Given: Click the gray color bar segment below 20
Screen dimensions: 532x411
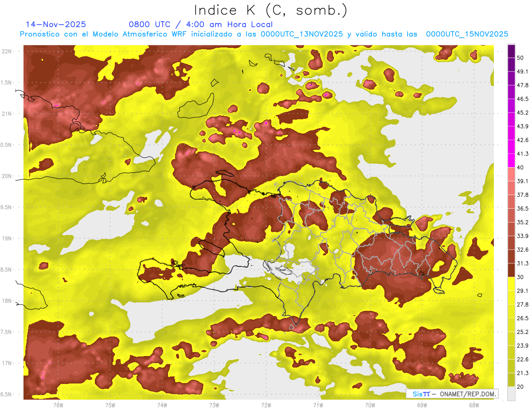Looking at the screenshot, I should coord(511,394).
